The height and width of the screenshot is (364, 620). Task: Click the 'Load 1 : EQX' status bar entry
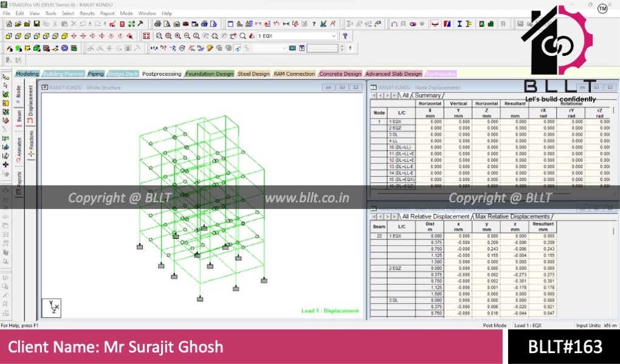(528, 325)
